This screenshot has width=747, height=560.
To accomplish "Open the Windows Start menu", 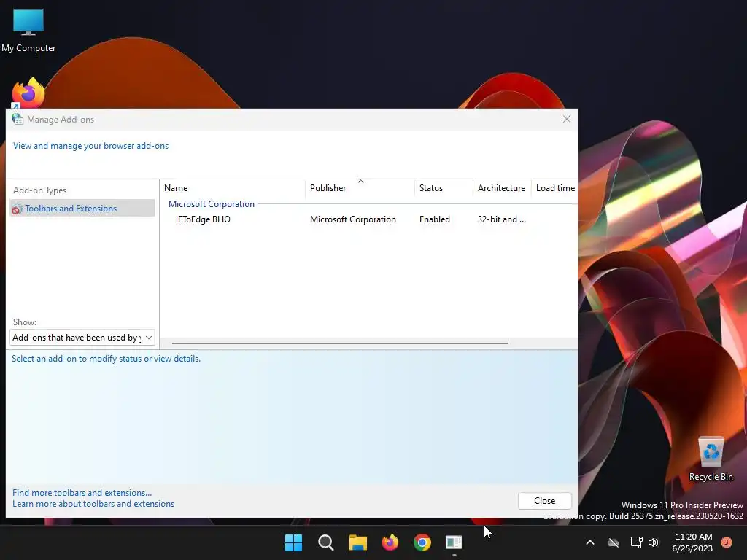I will coord(293,542).
